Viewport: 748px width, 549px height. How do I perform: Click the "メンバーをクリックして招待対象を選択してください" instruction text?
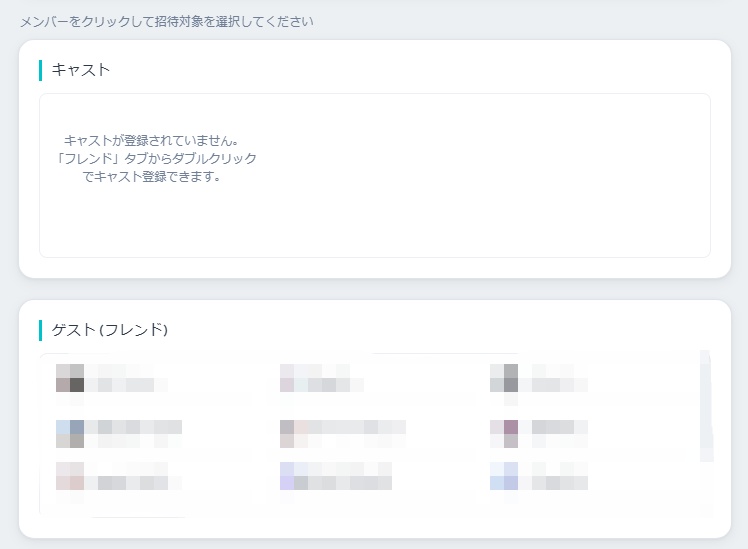[166, 21]
